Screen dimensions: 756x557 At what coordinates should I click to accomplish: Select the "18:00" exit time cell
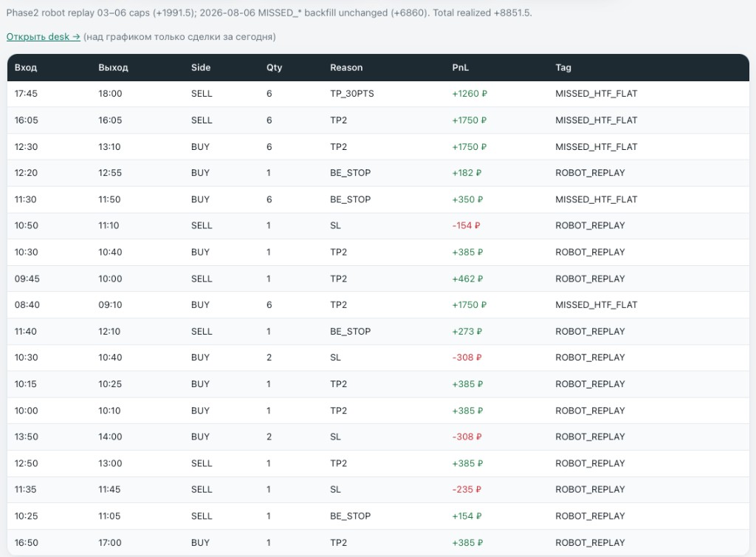coord(110,94)
